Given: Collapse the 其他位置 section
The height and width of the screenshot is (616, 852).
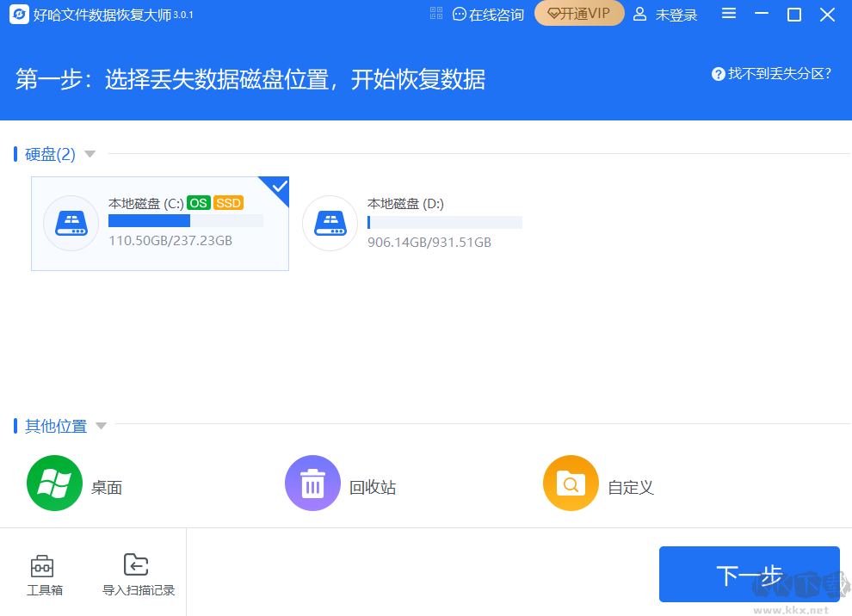Looking at the screenshot, I should [x=101, y=426].
